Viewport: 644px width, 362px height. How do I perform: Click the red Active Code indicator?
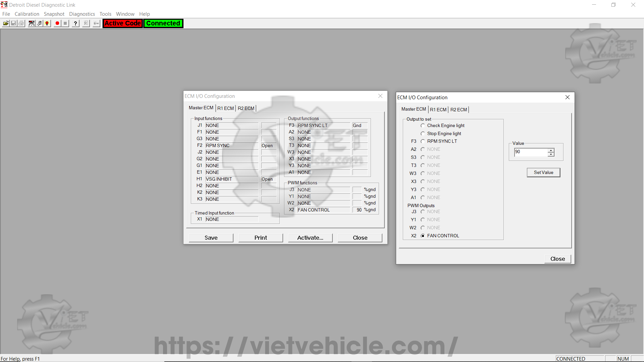(x=122, y=23)
